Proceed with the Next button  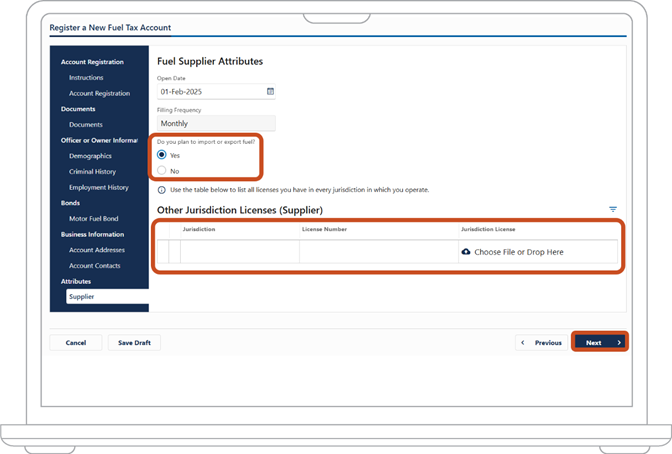600,343
